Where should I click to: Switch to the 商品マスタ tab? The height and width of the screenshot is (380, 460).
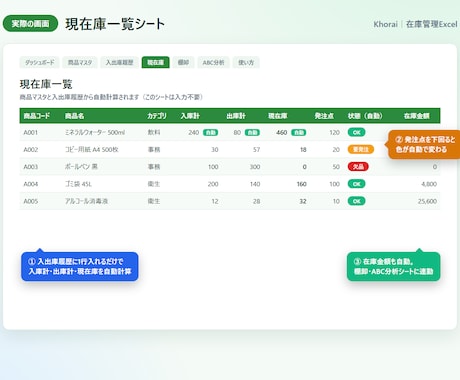(x=80, y=62)
